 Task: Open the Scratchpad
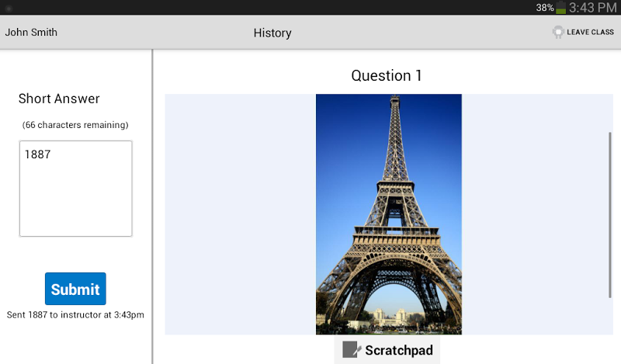[x=387, y=350]
